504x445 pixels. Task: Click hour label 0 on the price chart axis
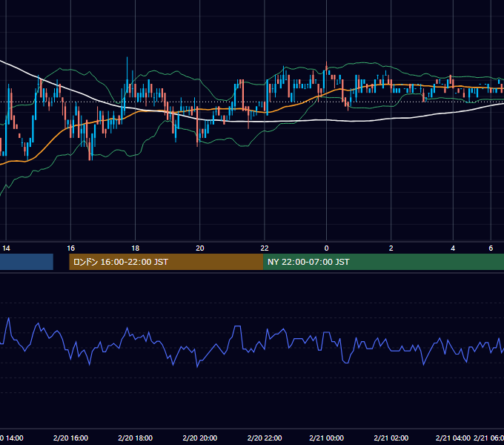click(x=327, y=248)
